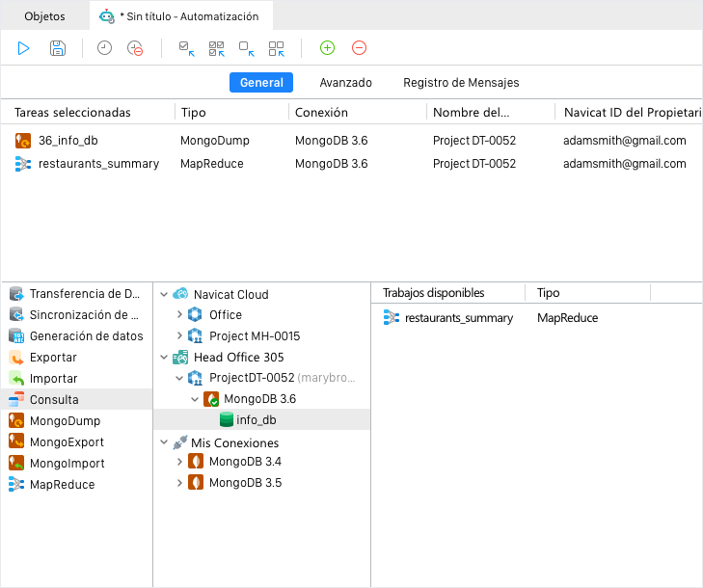
Task: Select the info_db database
Action: 255,419
